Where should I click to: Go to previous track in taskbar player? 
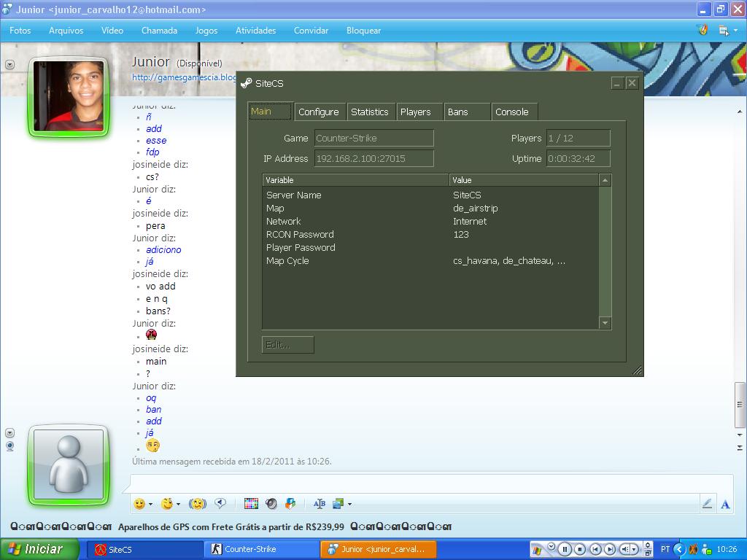point(595,550)
